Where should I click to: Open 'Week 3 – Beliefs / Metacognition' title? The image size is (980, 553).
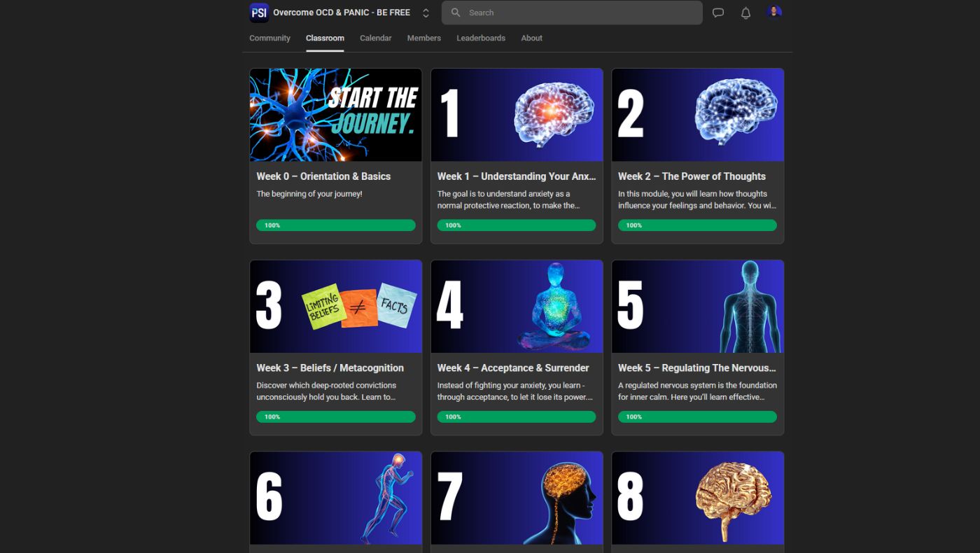pos(330,368)
